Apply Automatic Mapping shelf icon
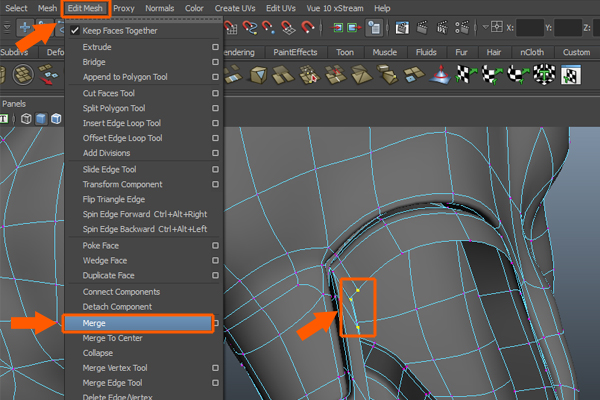The image size is (600, 400). click(544, 74)
